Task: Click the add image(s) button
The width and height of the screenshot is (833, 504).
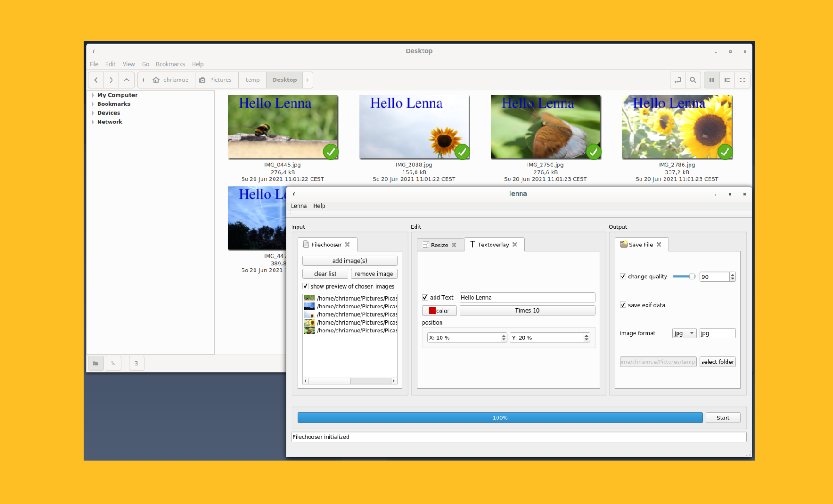Action: tap(349, 261)
